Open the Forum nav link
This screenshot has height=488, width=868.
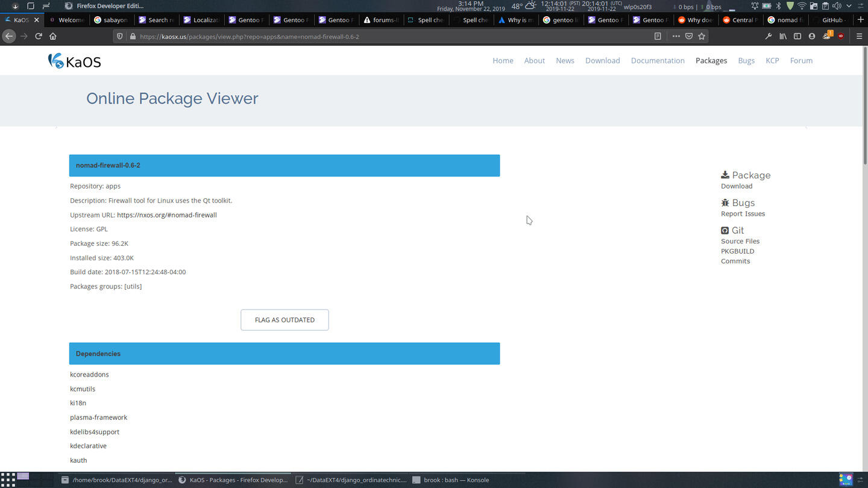point(801,61)
